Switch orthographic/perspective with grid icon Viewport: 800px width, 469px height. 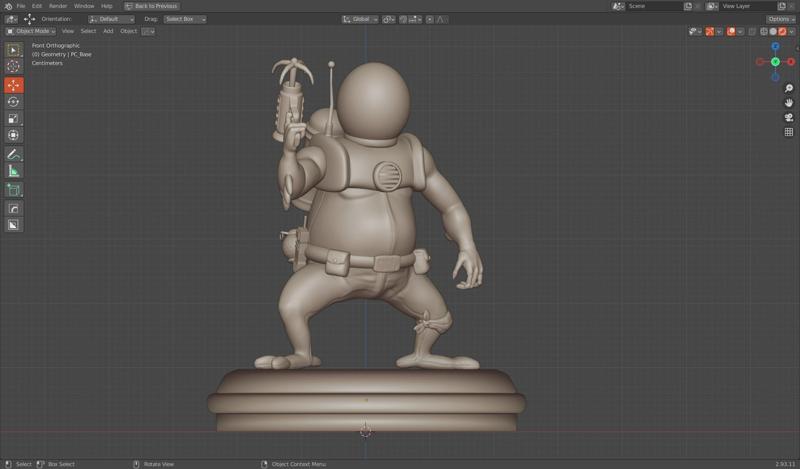[789, 132]
